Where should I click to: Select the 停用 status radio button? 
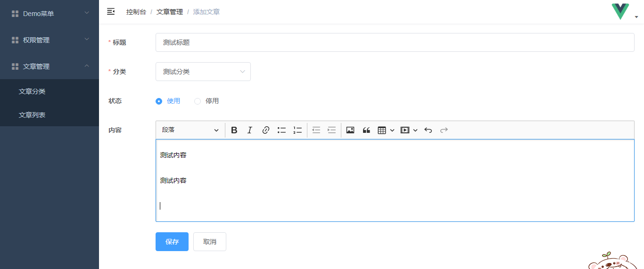[x=198, y=101]
